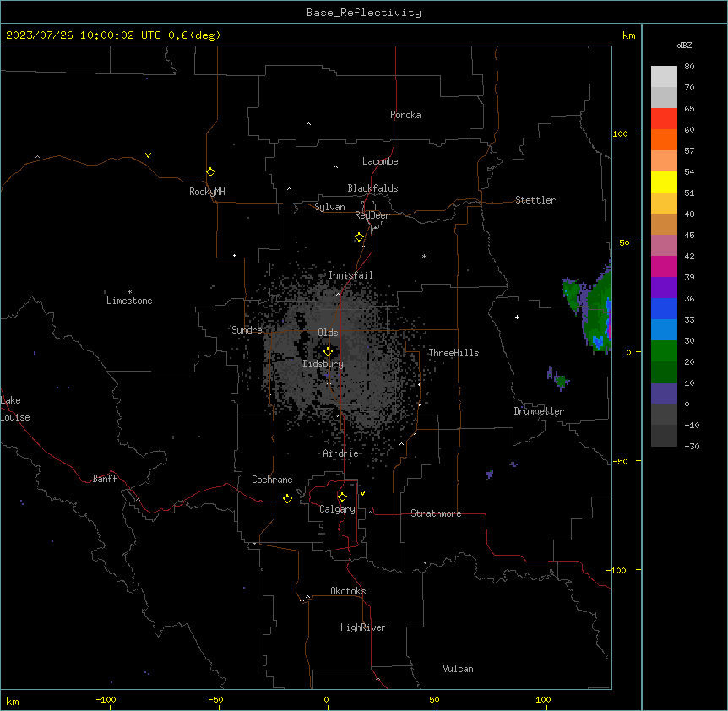The height and width of the screenshot is (711, 728).
Task: Click the Lake Louise label
Action: [15, 409]
